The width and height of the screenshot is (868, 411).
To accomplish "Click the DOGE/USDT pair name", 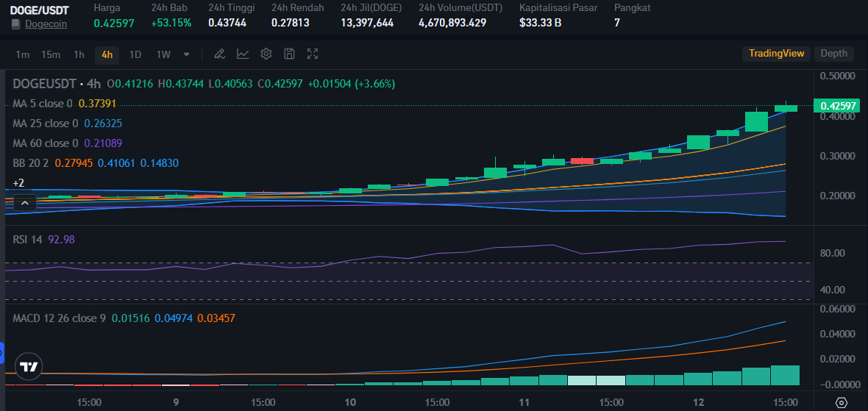I will (x=39, y=10).
